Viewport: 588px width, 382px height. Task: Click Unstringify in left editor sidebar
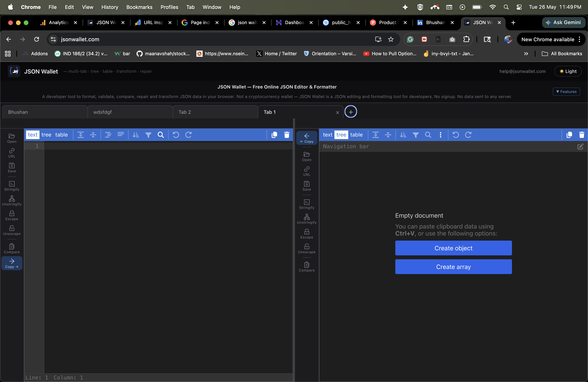point(12,201)
